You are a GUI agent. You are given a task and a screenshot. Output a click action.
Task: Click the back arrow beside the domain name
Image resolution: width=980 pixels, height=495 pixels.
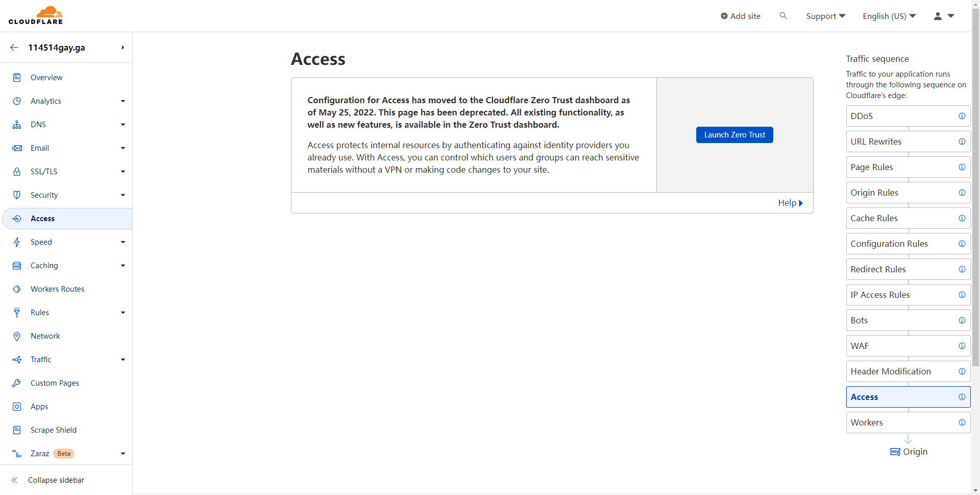pos(14,48)
